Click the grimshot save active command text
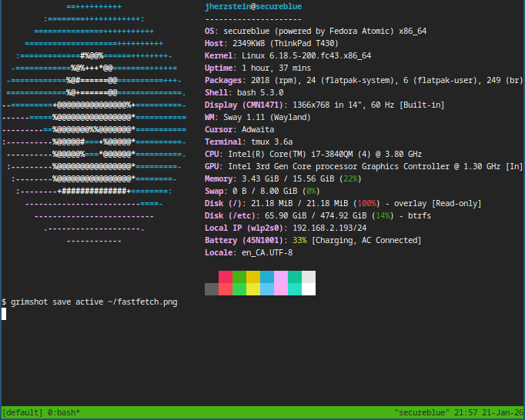Viewport: 525px width, 420px height. coord(94,302)
